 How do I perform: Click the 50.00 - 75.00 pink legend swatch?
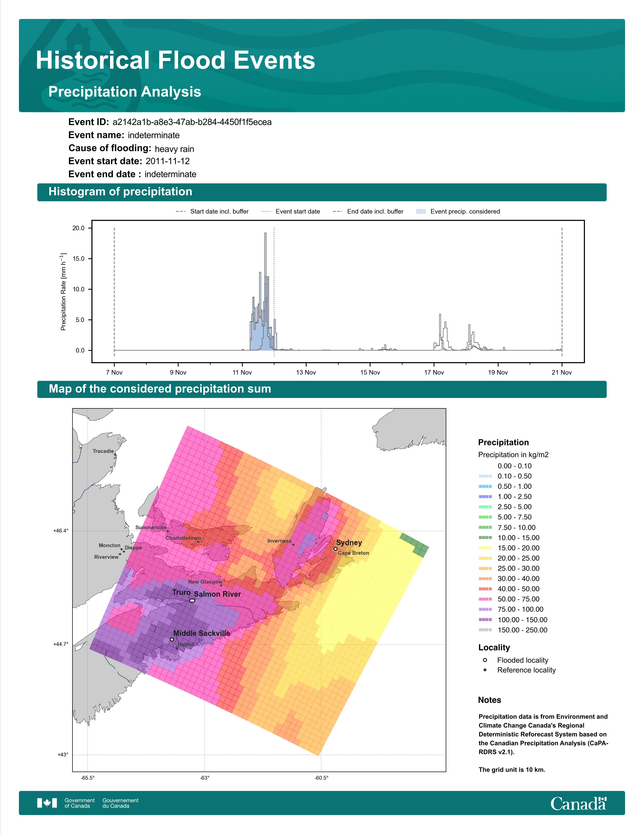[485, 599]
